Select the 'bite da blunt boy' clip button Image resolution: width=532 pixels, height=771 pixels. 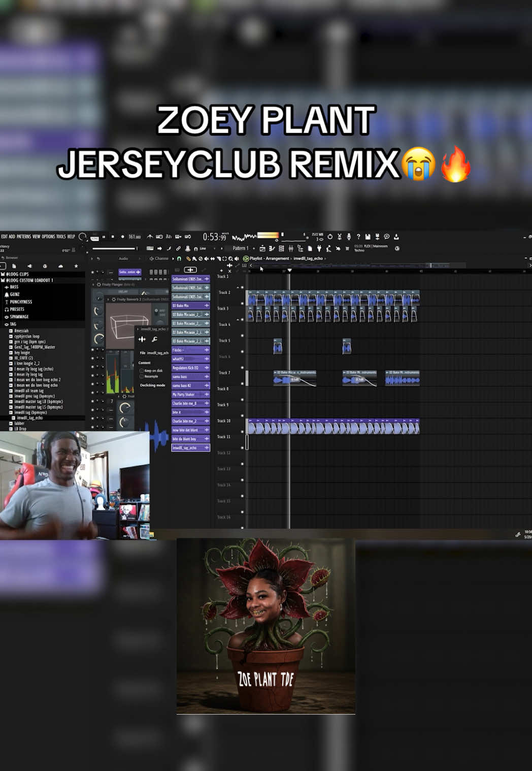pyautogui.click(x=190, y=439)
